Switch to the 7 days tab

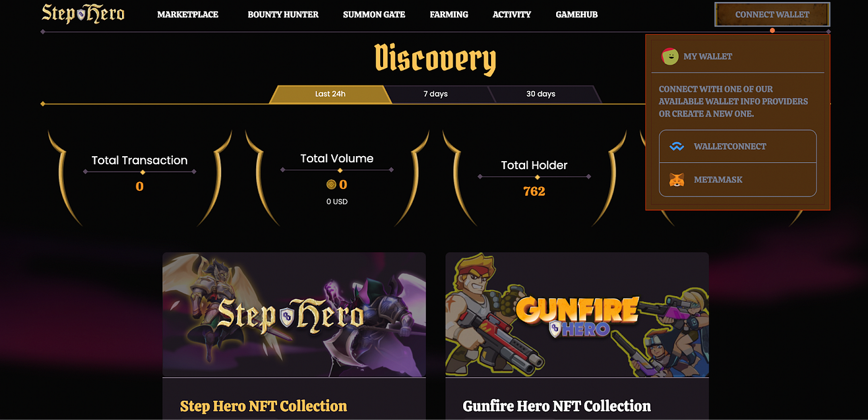pos(436,94)
